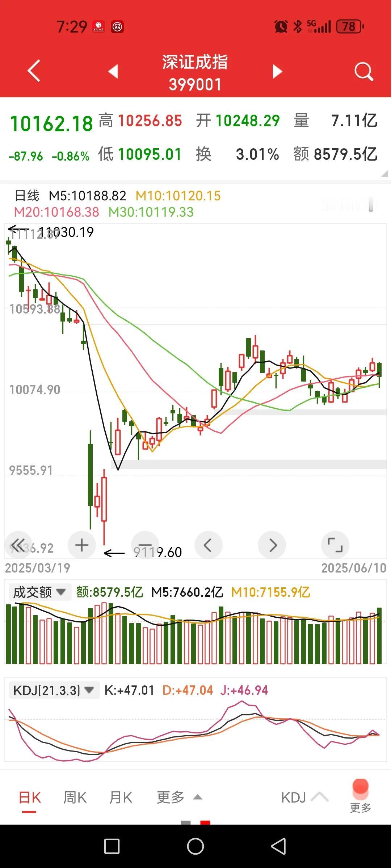This screenshot has height=868, width=391.
Task: Tap the -87.96 point change
Action: pyautogui.click(x=26, y=156)
